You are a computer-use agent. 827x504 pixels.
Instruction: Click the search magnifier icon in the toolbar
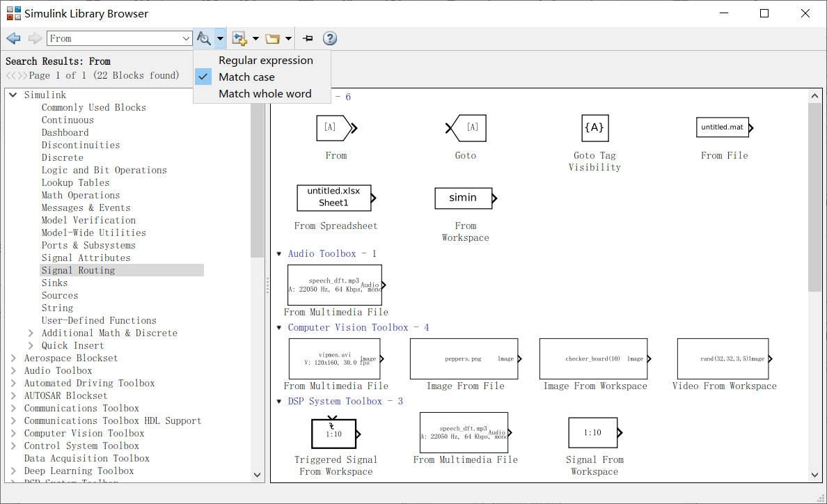[205, 38]
